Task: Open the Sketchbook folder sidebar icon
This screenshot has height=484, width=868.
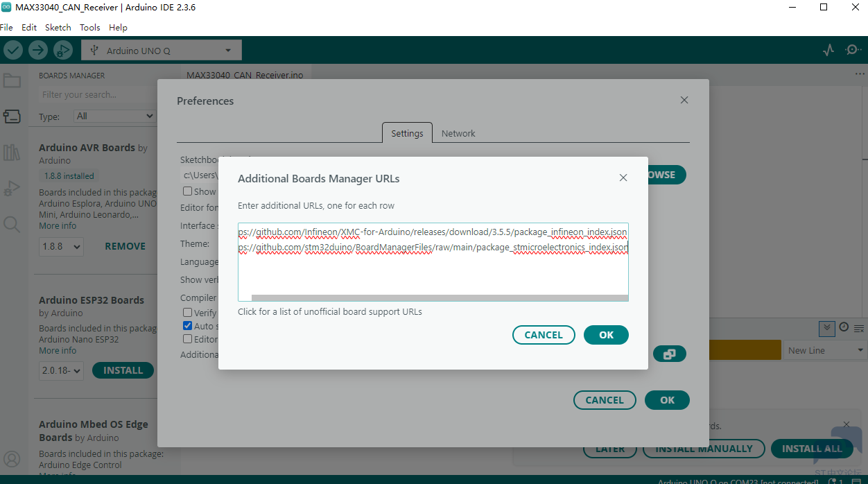Action: coord(12,80)
